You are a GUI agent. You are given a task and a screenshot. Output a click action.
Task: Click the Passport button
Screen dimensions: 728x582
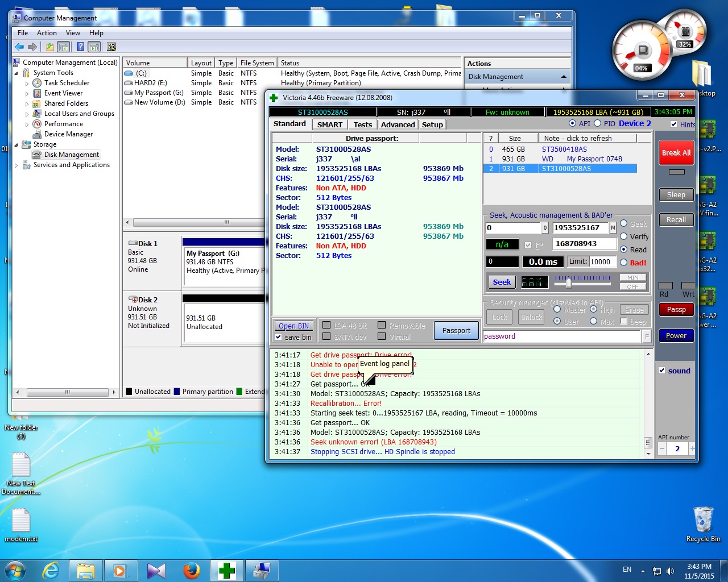click(456, 331)
